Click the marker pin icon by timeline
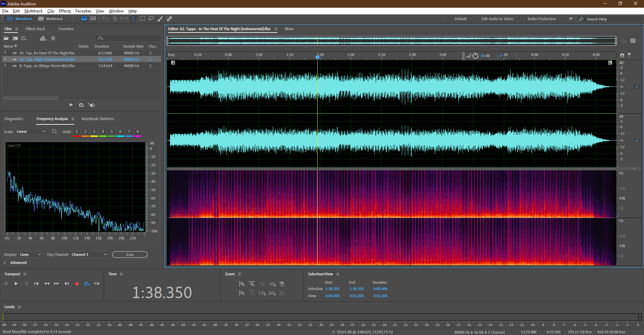The width and height of the screenshot is (644, 335). [629, 55]
